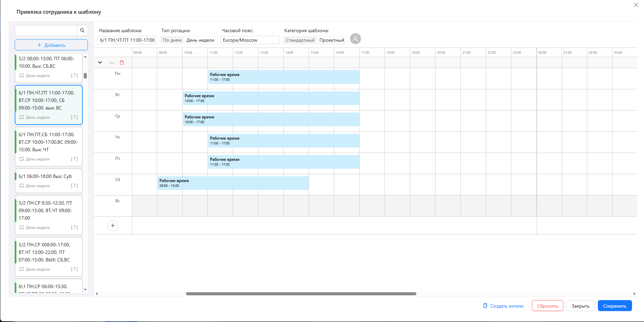Click the 18:00 timeline header
644x322 pixels.
[390, 53]
